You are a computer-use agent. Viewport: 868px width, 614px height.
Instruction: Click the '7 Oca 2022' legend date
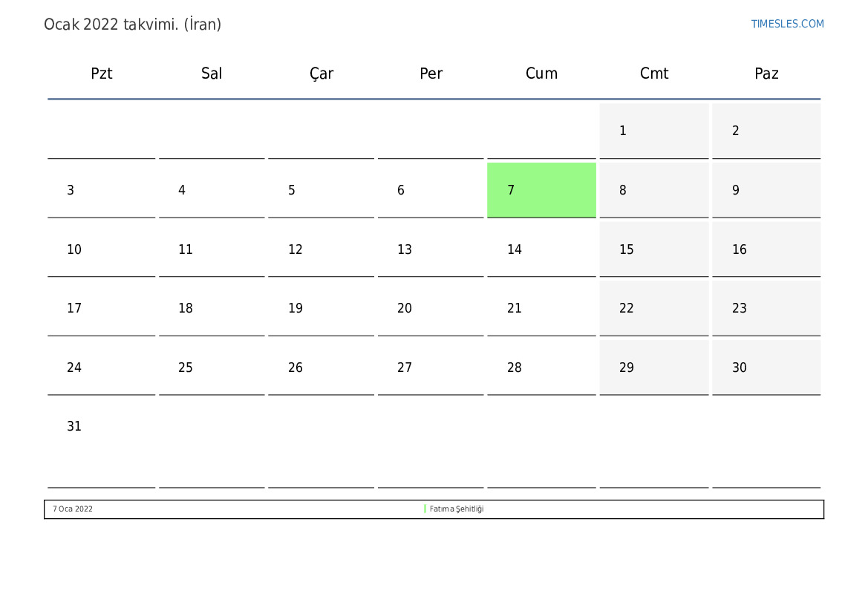[x=73, y=509]
